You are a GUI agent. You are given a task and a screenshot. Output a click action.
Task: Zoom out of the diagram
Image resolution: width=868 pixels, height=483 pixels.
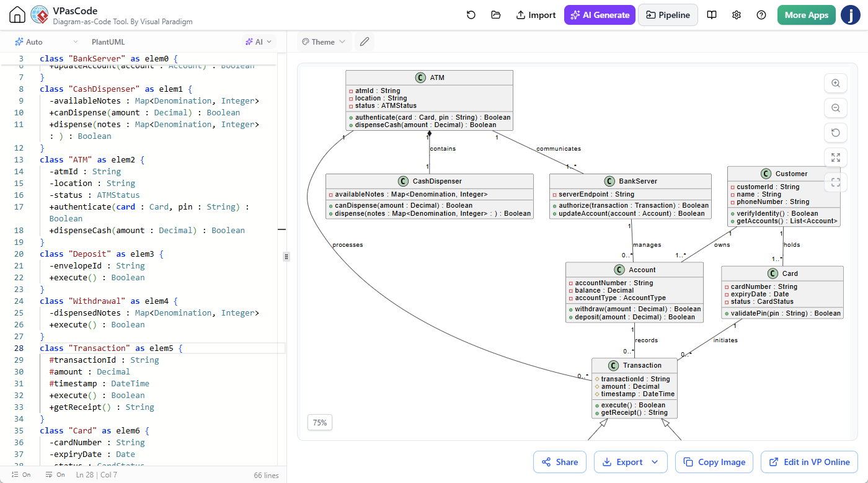pos(836,108)
